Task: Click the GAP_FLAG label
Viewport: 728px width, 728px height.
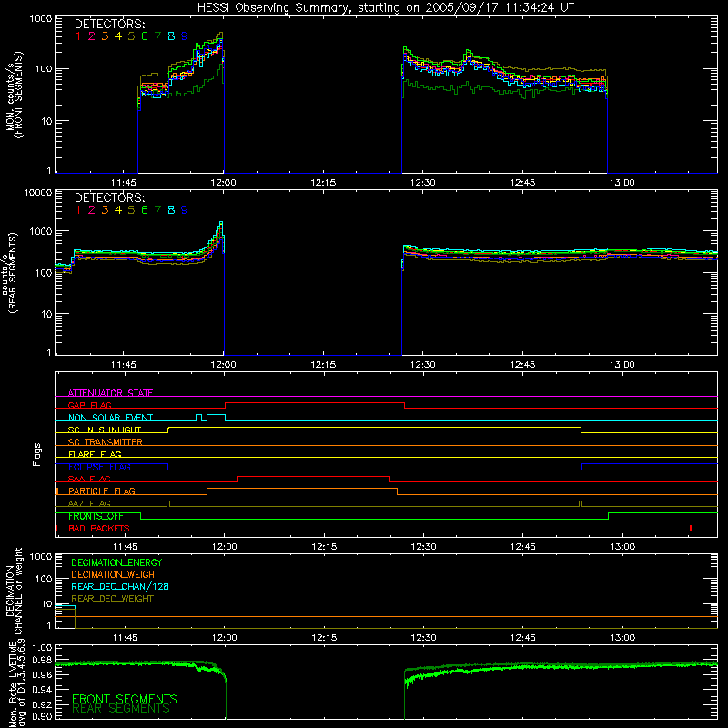Action: tap(89, 405)
